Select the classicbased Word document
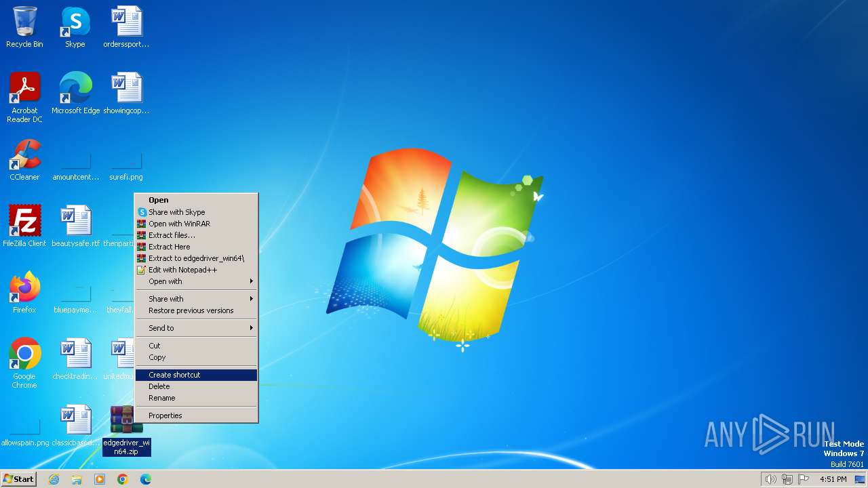The image size is (868, 488). pos(75,426)
